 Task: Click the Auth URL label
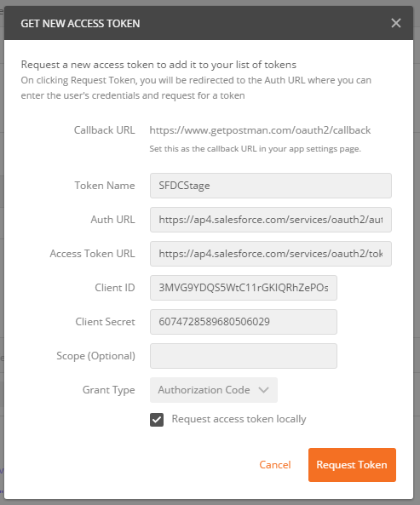click(112, 220)
